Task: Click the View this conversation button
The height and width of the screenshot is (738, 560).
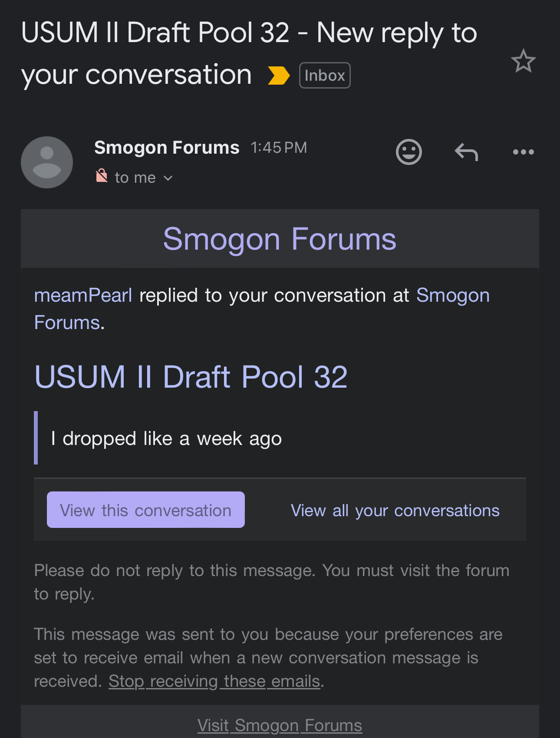Action: click(146, 510)
